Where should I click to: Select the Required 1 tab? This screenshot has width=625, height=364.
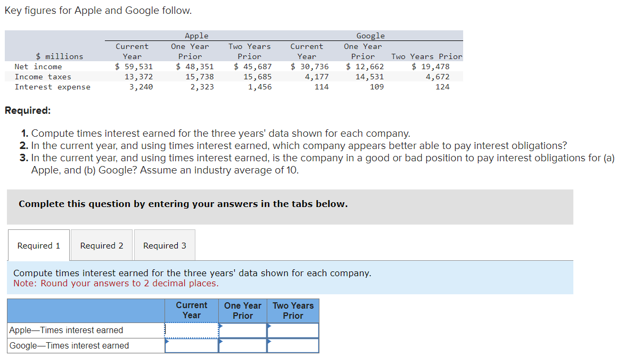coord(38,245)
